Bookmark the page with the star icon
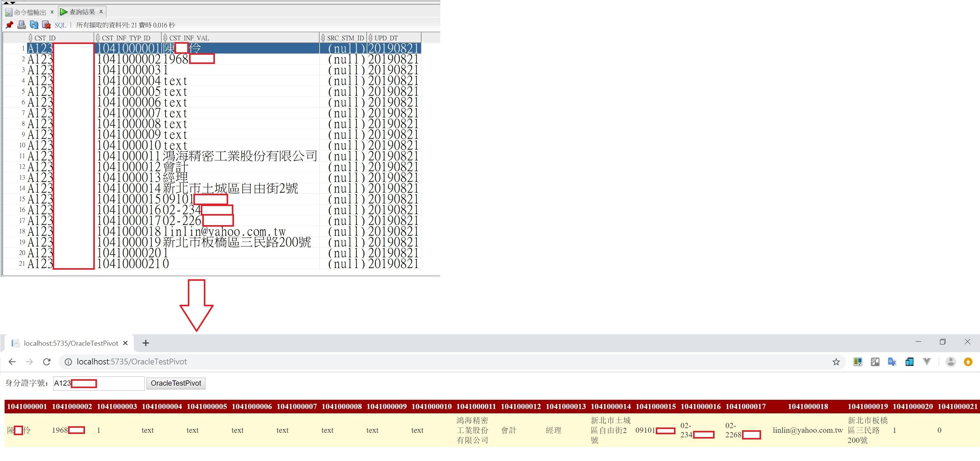The image size is (980, 461). tap(837, 362)
